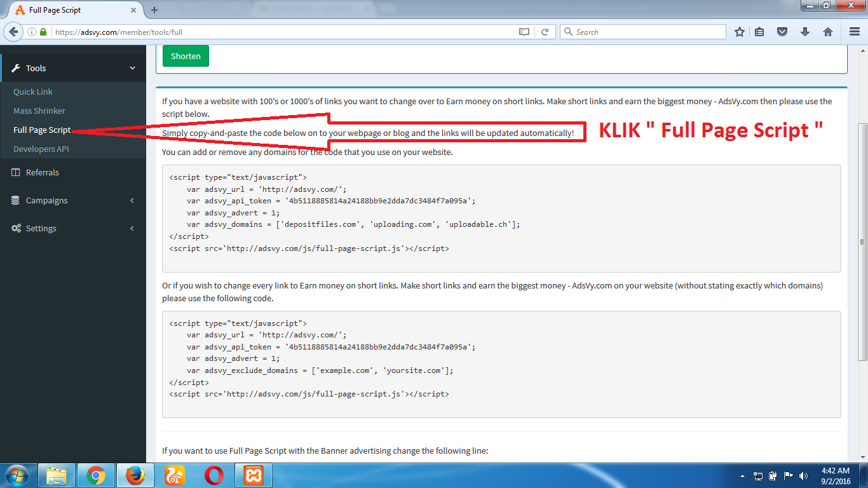Click the Tools wrench icon in sidebar
Screen dimensions: 868x488
[x=17, y=68]
